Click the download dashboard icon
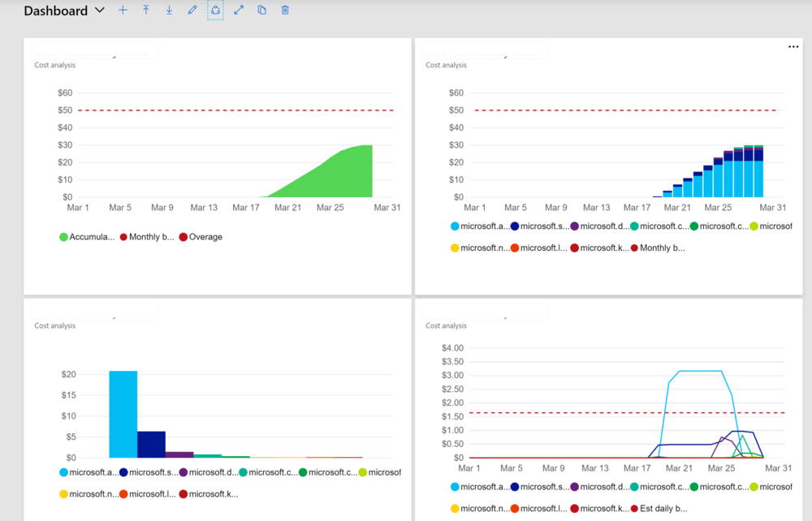812x521 pixels. tap(168, 10)
